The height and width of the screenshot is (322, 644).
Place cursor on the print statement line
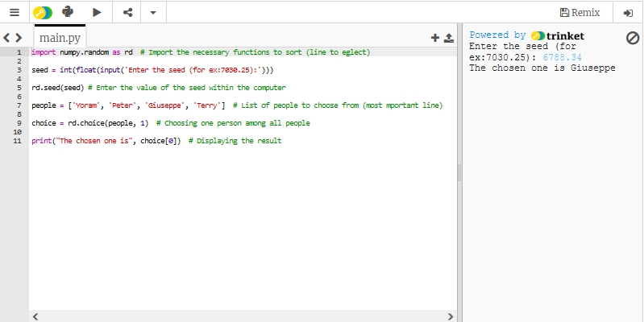pyautogui.click(x=156, y=141)
